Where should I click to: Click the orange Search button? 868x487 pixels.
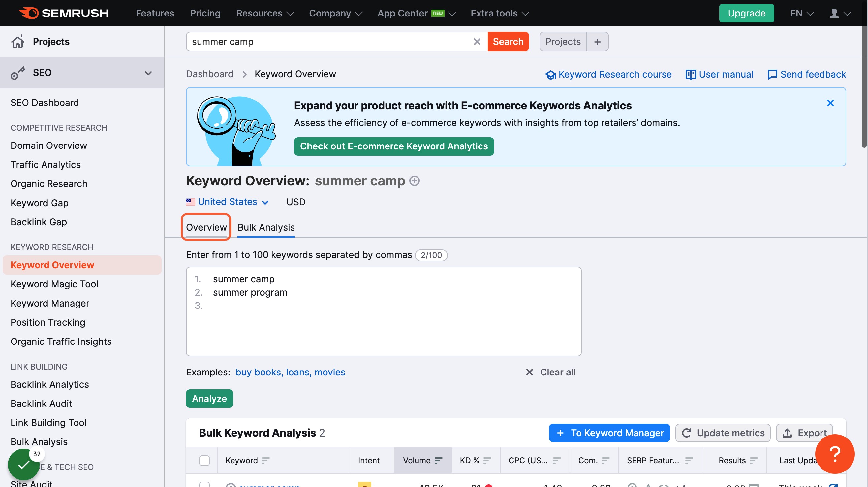pos(508,42)
